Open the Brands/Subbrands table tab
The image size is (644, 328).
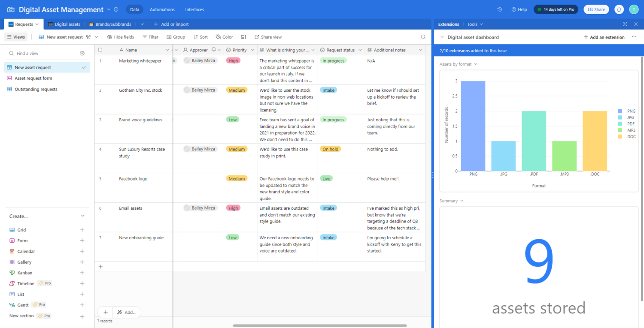tap(110, 24)
